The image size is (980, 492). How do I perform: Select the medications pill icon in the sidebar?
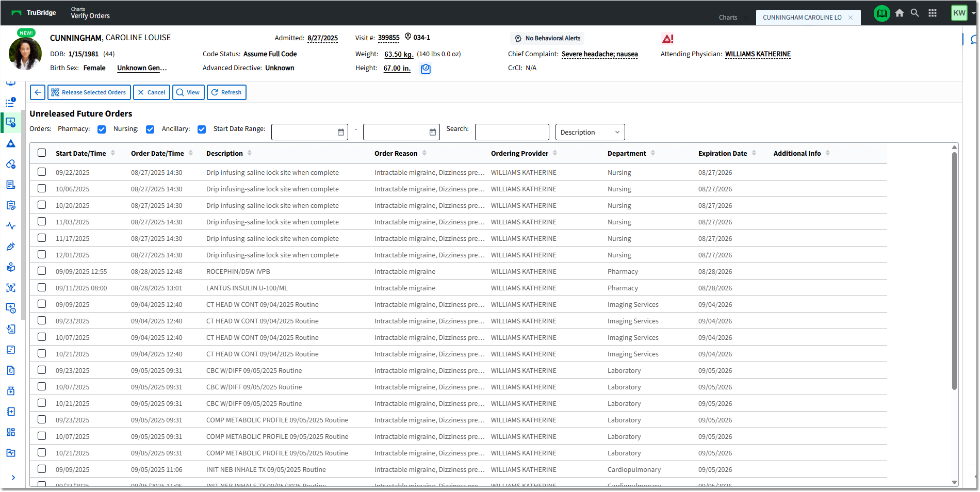(x=11, y=164)
